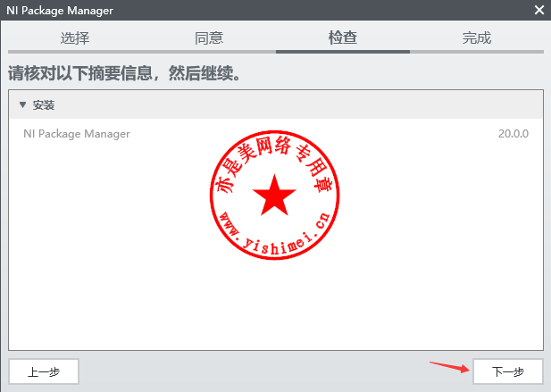Viewport: 551px width, 392px height.
Task: Click the 上一步 back button
Action: click(x=44, y=371)
